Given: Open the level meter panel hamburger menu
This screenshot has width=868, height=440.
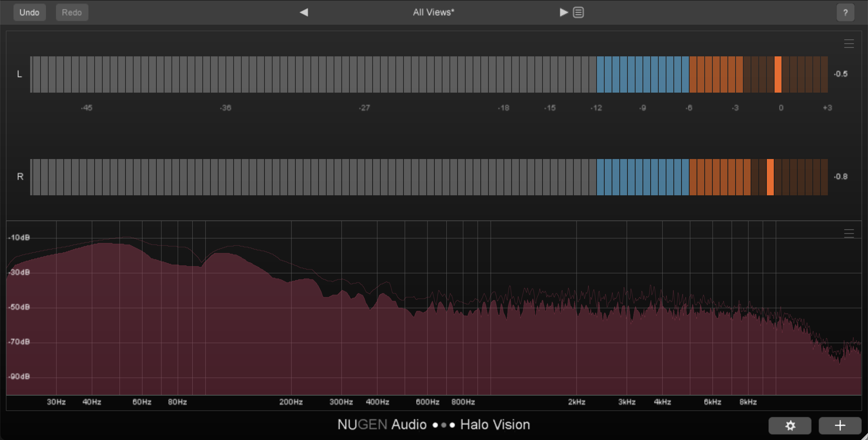Looking at the screenshot, I should pyautogui.click(x=849, y=44).
